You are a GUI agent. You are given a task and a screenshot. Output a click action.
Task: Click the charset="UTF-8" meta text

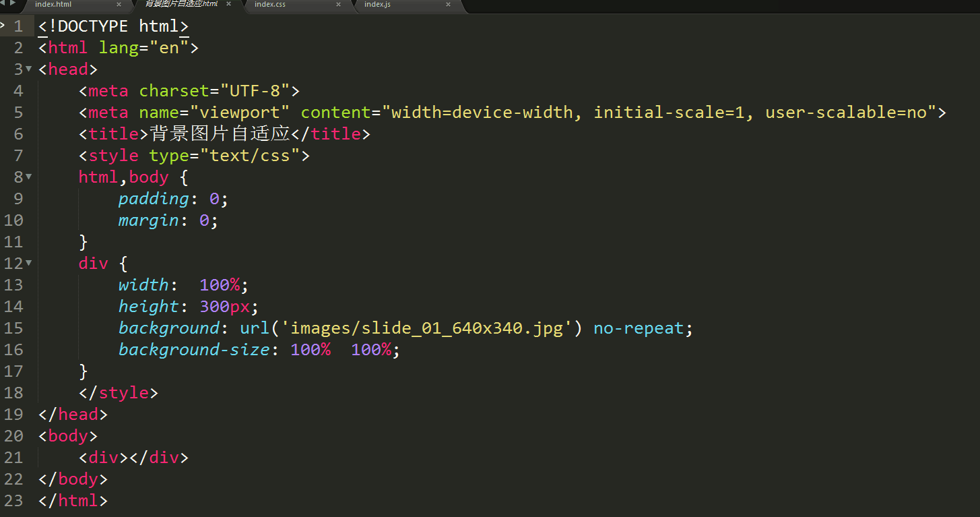click(x=214, y=91)
